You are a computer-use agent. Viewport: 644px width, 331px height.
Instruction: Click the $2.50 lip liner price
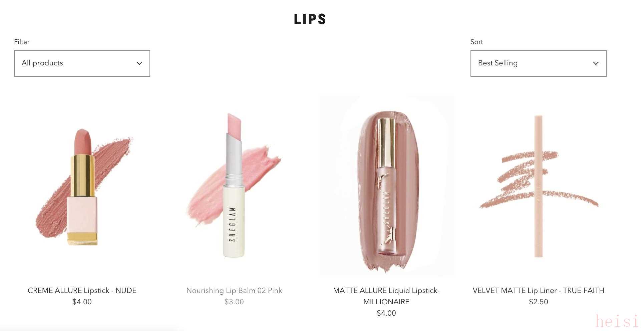[538, 302]
